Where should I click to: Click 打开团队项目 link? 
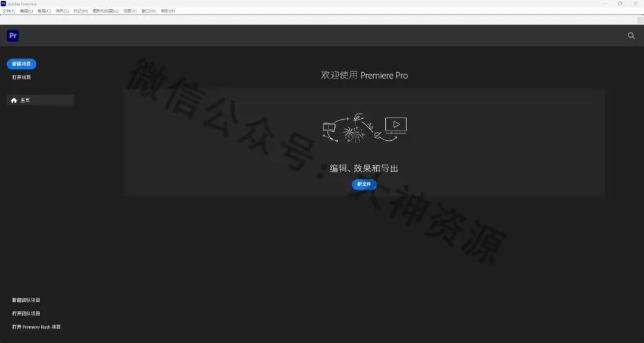pos(26,313)
